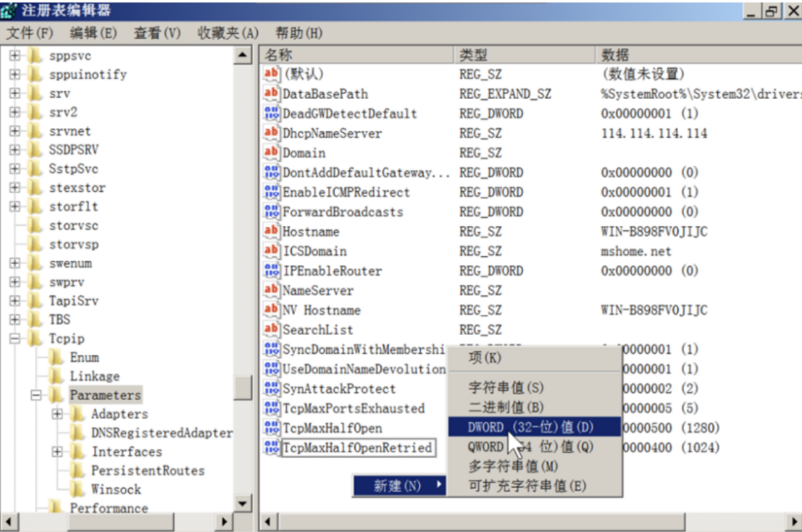The width and height of the screenshot is (802, 532).
Task: Click the IPEnableRouter DWORD icon
Action: (271, 271)
